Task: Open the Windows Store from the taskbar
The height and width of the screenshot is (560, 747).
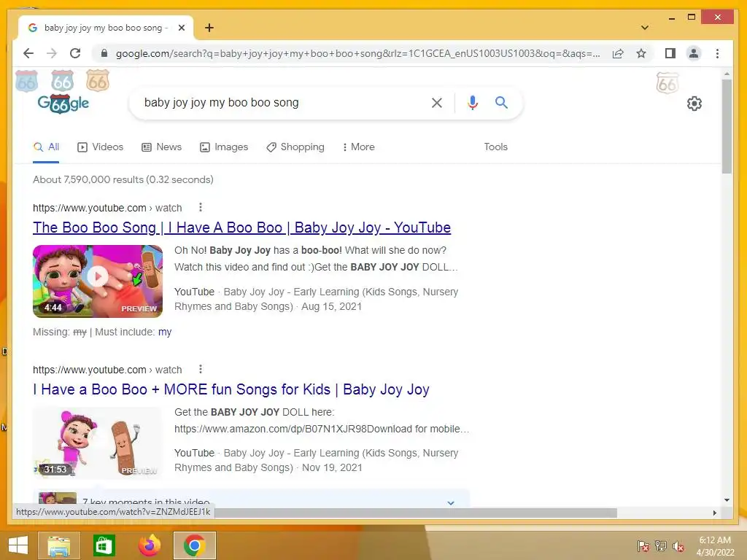Action: pos(104,545)
